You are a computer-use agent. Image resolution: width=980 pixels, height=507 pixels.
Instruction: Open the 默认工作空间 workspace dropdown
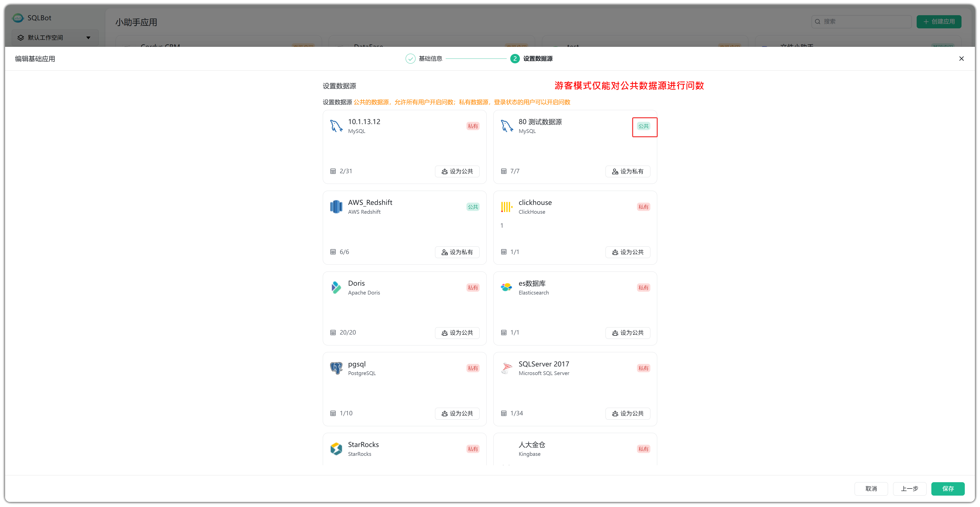click(x=55, y=38)
